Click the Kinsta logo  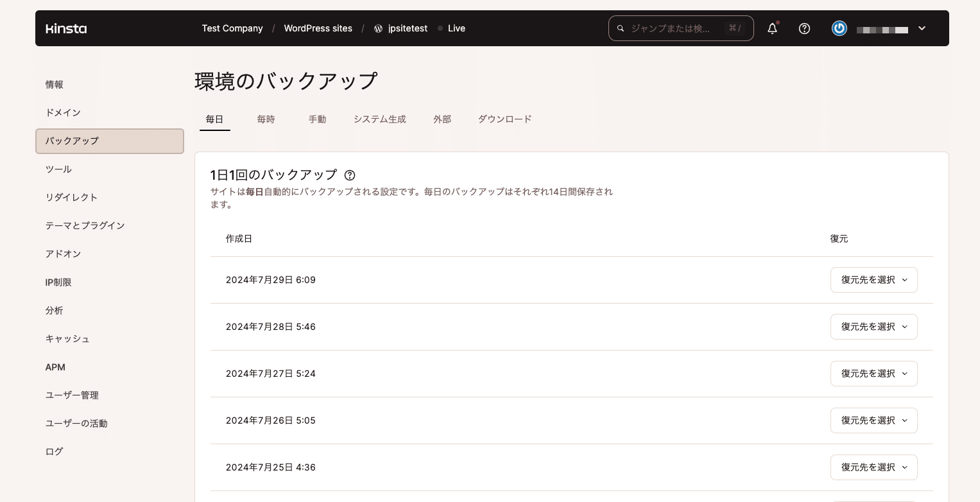[x=66, y=28]
